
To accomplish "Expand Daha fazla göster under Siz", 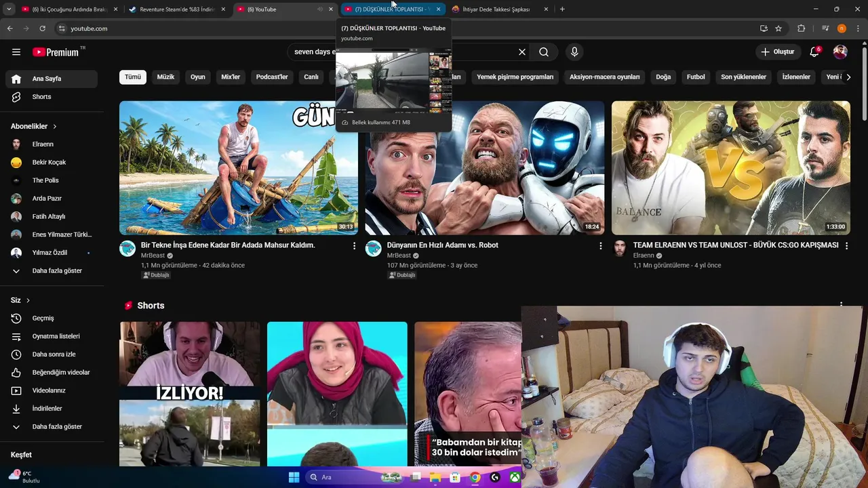I will pos(52,427).
